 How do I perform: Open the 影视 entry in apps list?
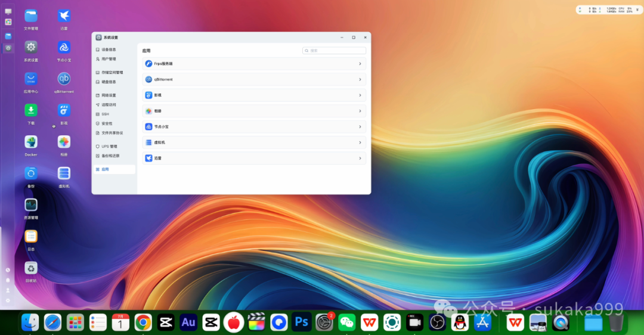[x=254, y=95]
